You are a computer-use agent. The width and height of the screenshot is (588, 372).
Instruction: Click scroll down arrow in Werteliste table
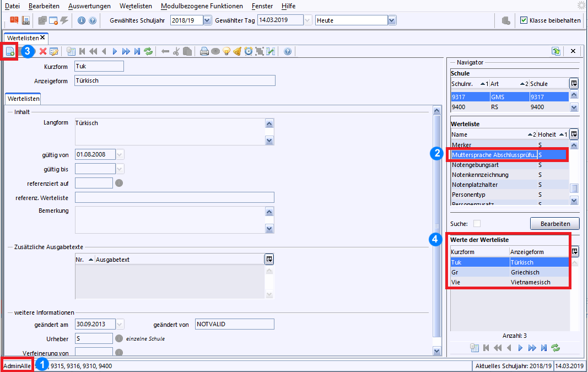point(574,201)
